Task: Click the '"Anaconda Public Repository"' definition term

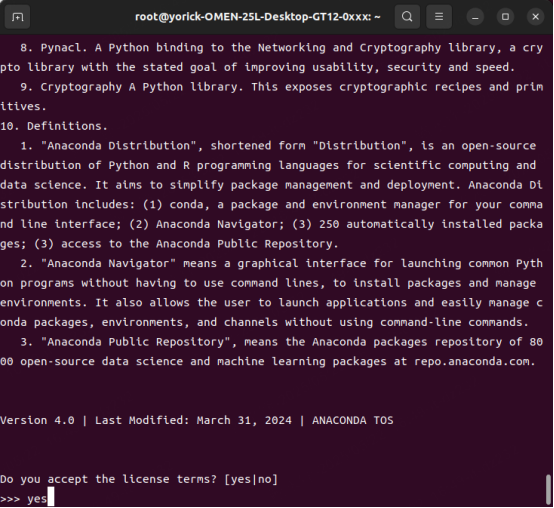Action: pyautogui.click(x=136, y=342)
